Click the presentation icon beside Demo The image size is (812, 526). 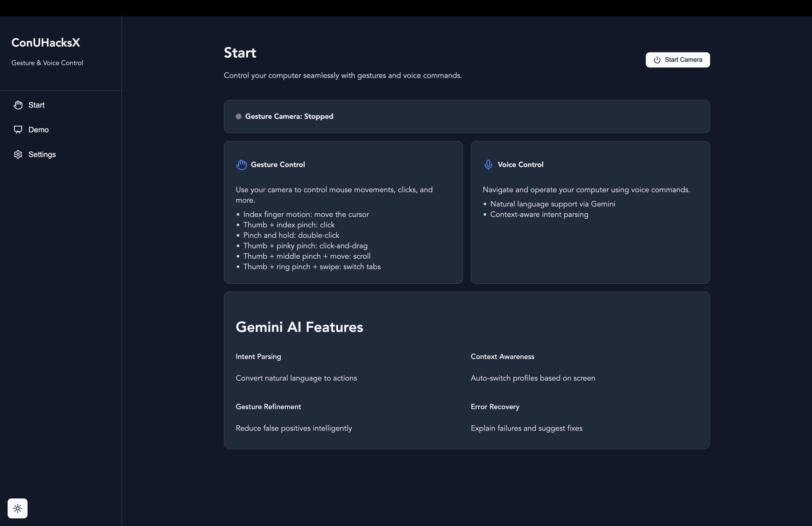(18, 130)
